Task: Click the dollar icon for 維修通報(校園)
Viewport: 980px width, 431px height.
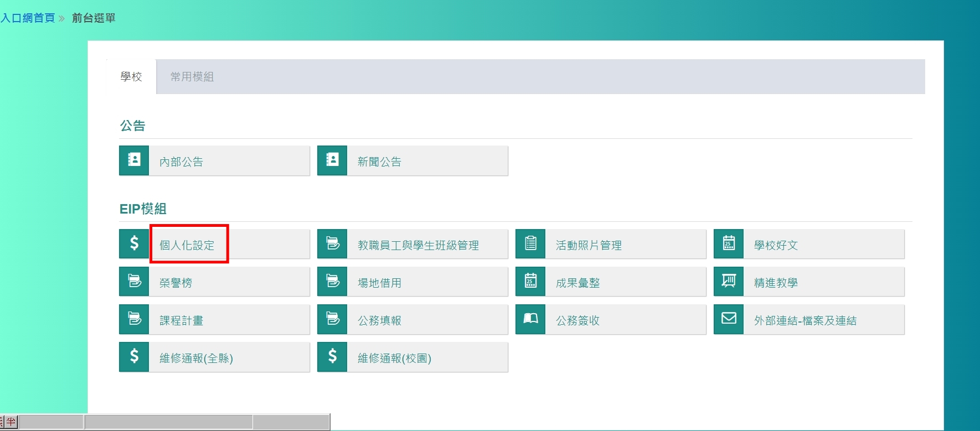Action: [x=332, y=357]
